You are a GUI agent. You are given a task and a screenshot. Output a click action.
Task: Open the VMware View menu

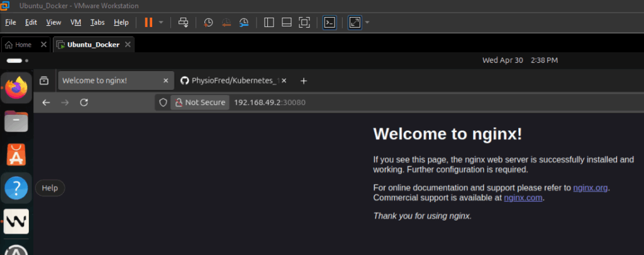coord(53,22)
